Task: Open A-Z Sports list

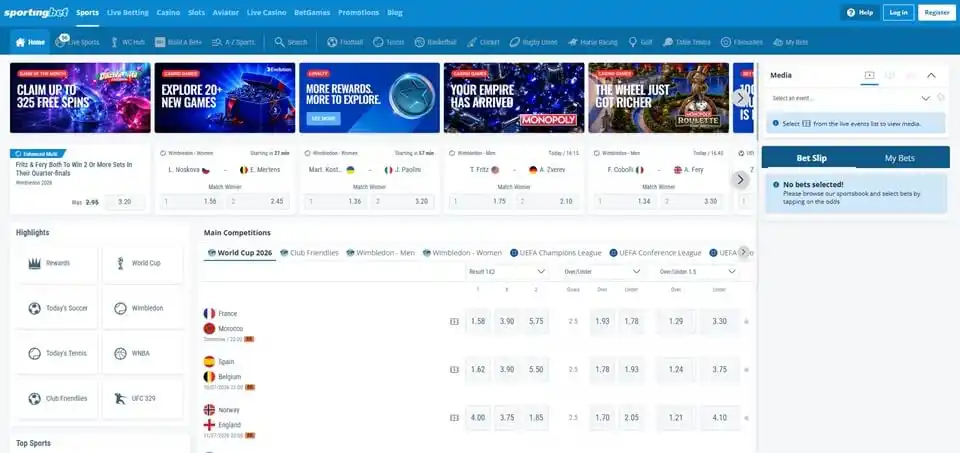Action: 233,42
